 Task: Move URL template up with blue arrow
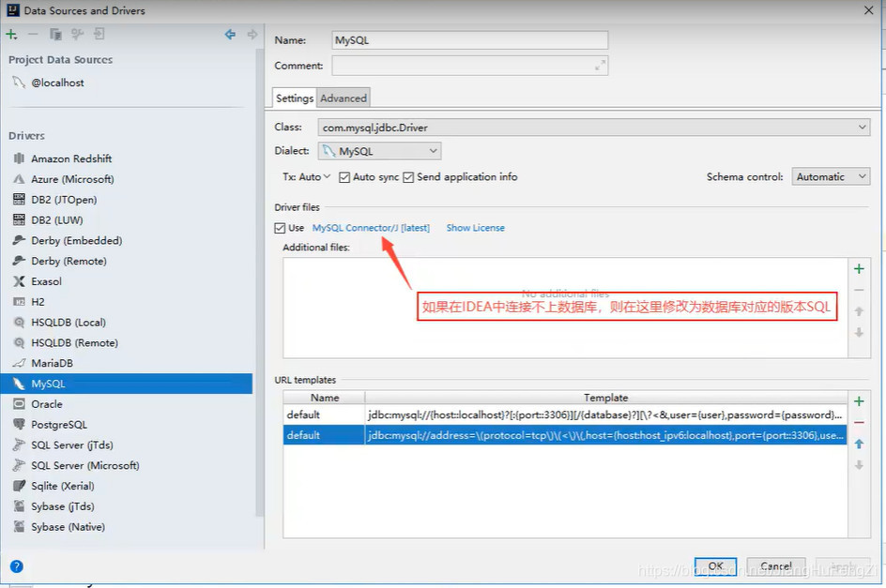coord(859,444)
